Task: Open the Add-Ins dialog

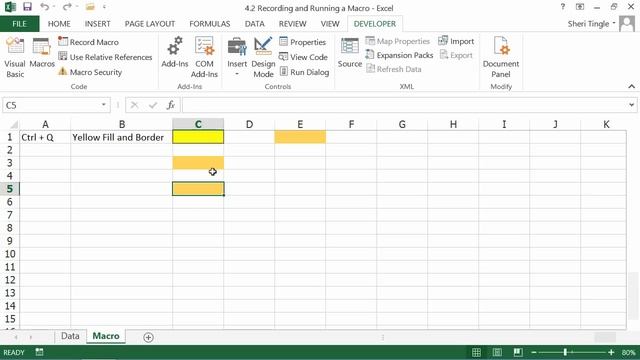Action: 175,52
